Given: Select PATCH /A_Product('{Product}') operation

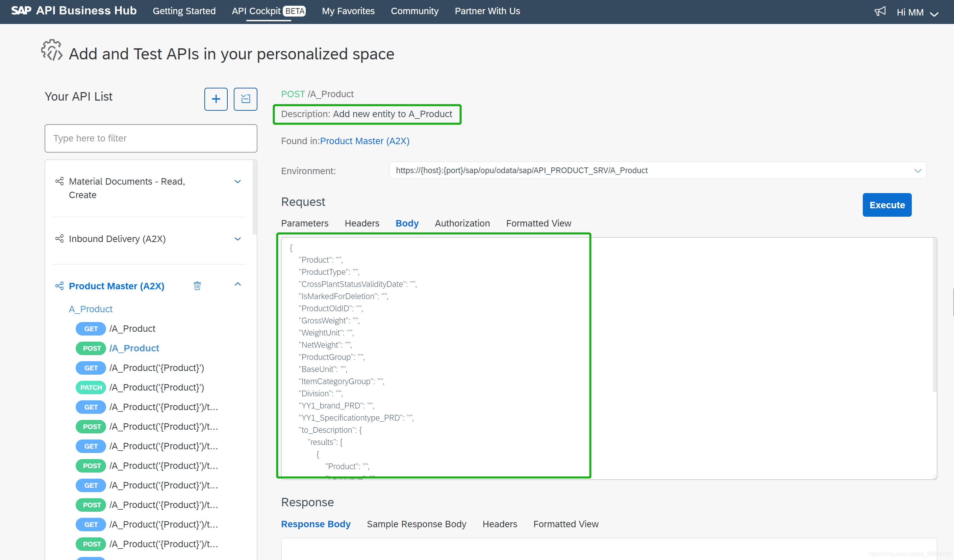Looking at the screenshot, I should tap(140, 387).
